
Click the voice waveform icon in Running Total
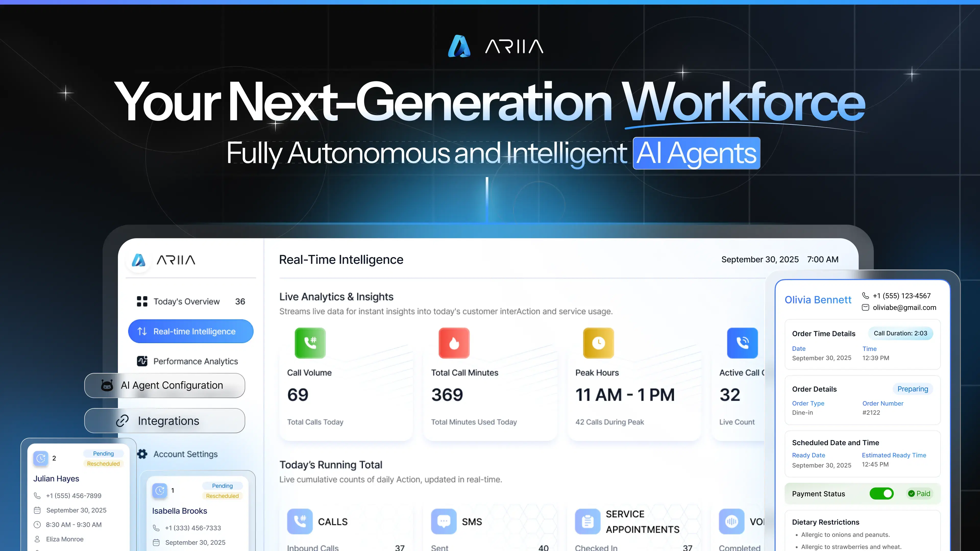click(x=732, y=521)
